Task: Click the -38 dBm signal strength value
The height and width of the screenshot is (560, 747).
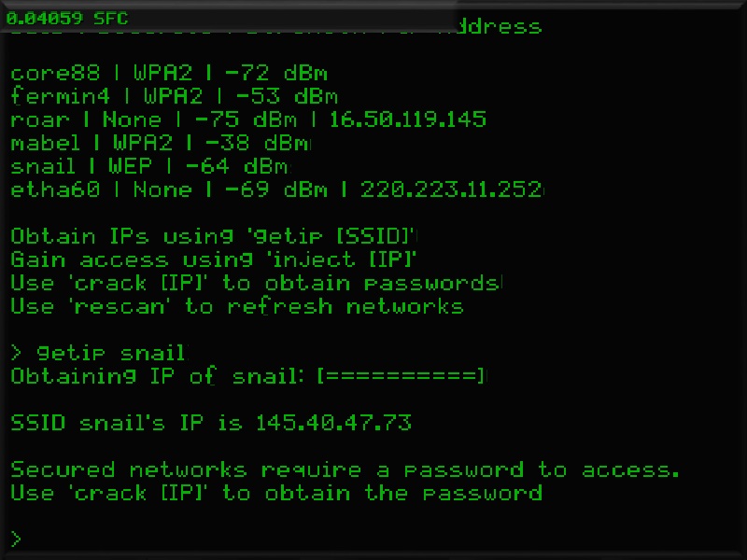Action: click(258, 143)
